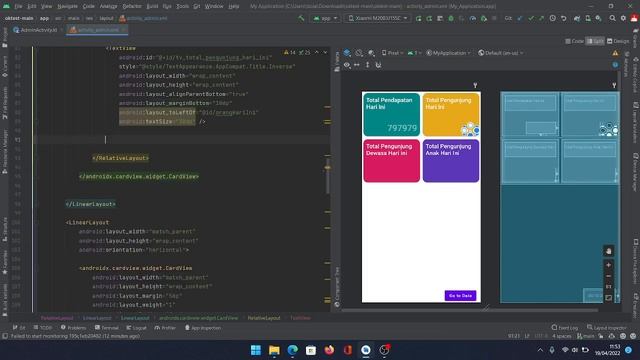This screenshot has height=360, width=640.
Task: Click the Git update project arrow
Action: tap(520, 18)
